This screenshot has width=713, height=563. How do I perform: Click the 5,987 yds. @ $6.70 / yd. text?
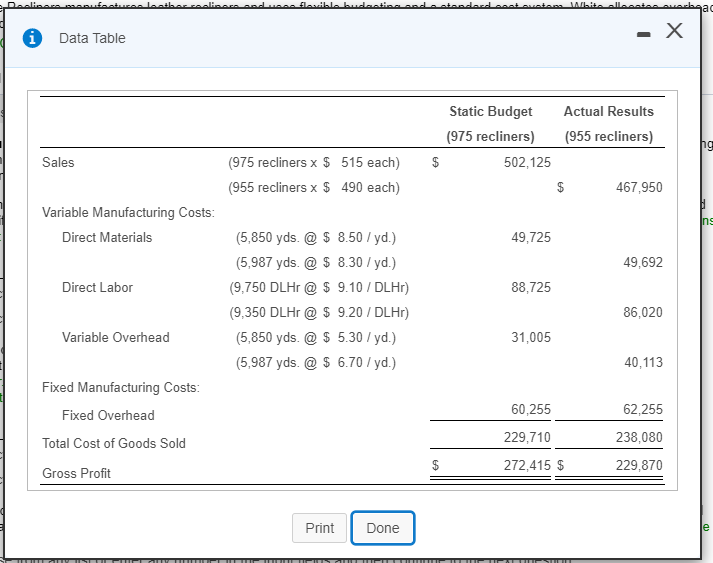[316, 362]
